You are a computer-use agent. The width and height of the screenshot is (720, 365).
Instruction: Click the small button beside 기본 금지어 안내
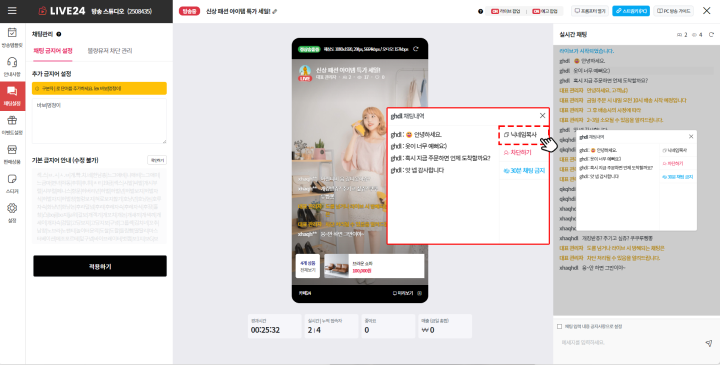[157, 160]
